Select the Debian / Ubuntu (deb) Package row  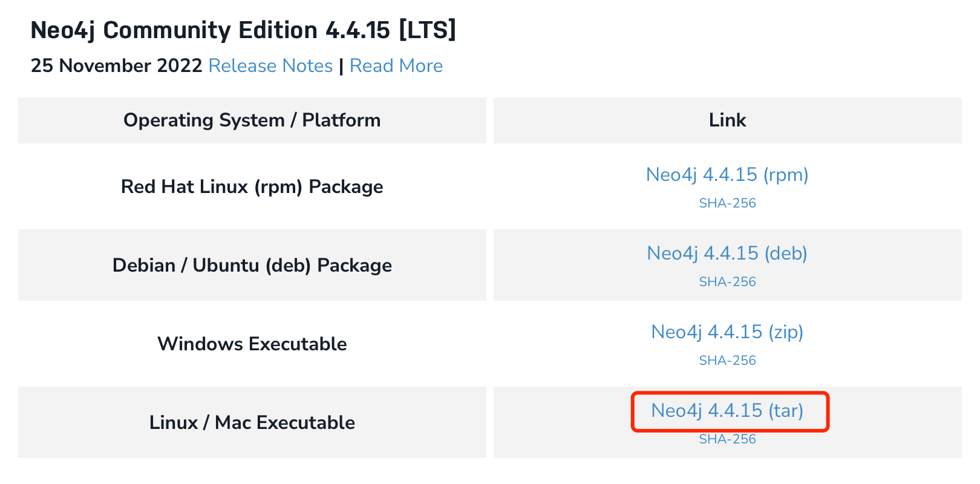point(252,266)
